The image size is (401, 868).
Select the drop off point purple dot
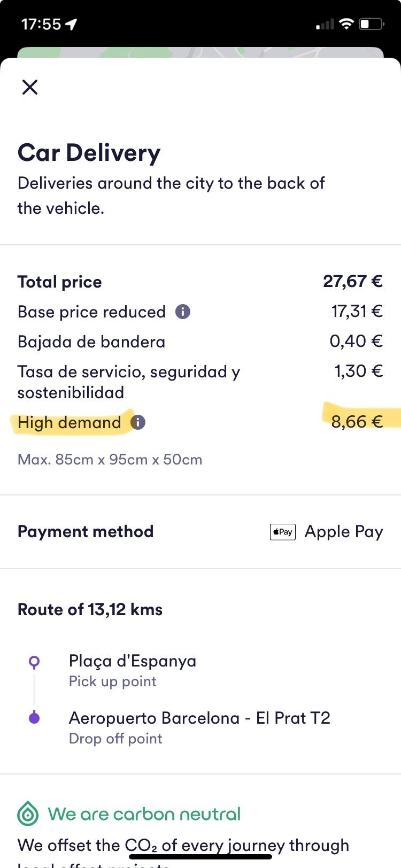(x=34, y=718)
